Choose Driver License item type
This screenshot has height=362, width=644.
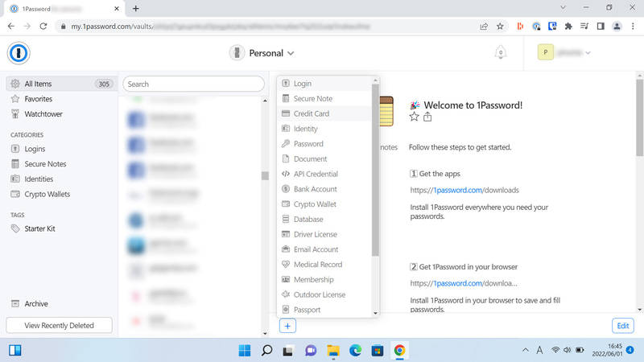coord(324,234)
